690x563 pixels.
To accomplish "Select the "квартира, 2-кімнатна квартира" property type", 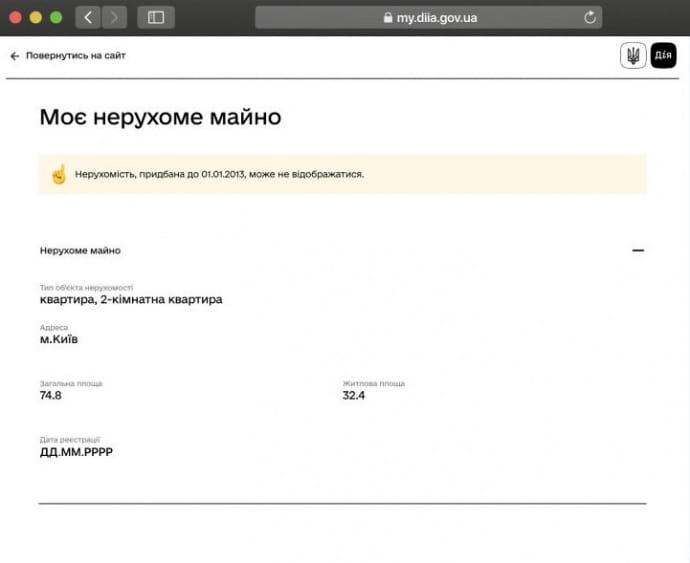I will (131, 299).
